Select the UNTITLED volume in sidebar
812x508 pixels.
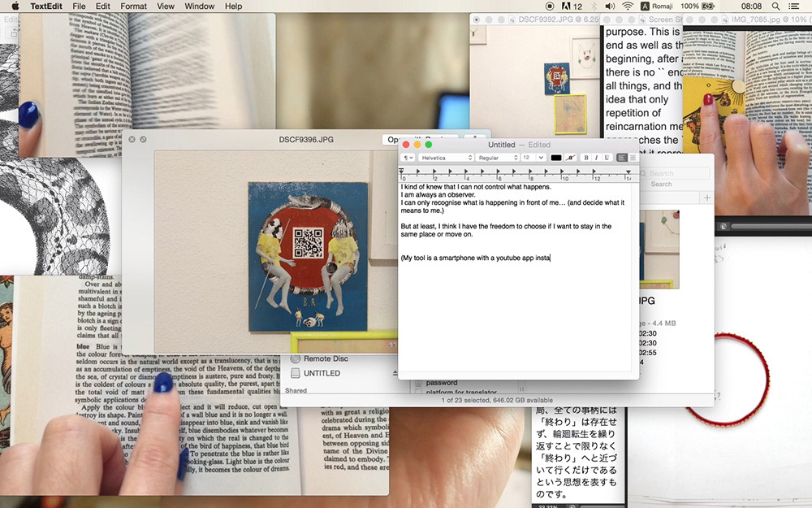tap(315, 373)
